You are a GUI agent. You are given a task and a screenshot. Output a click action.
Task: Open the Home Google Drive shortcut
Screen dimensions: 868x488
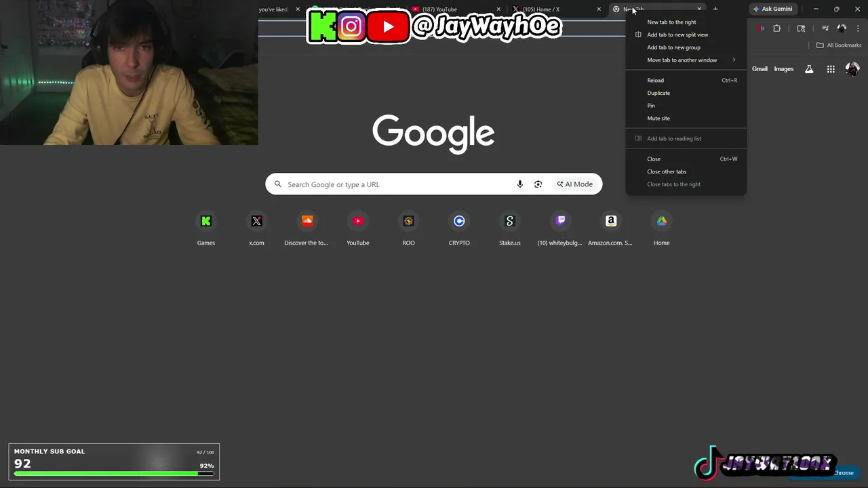[662, 229]
